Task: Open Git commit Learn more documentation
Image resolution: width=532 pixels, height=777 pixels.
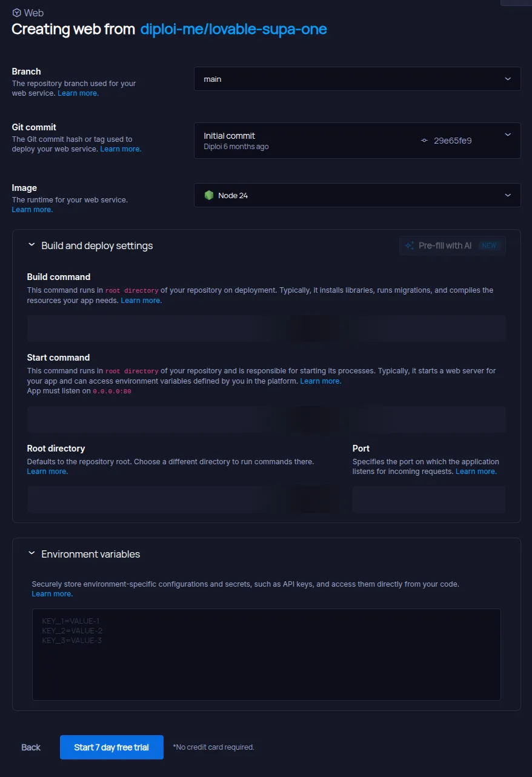Action: pos(121,148)
